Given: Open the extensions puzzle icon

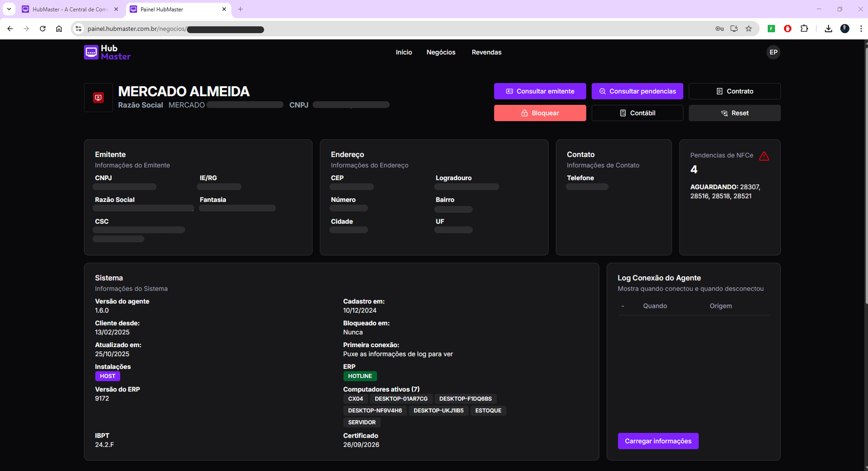Looking at the screenshot, I should click(x=804, y=29).
